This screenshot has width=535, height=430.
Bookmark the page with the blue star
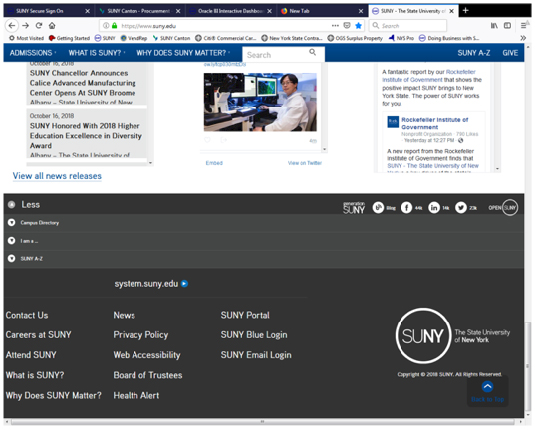tap(358, 26)
